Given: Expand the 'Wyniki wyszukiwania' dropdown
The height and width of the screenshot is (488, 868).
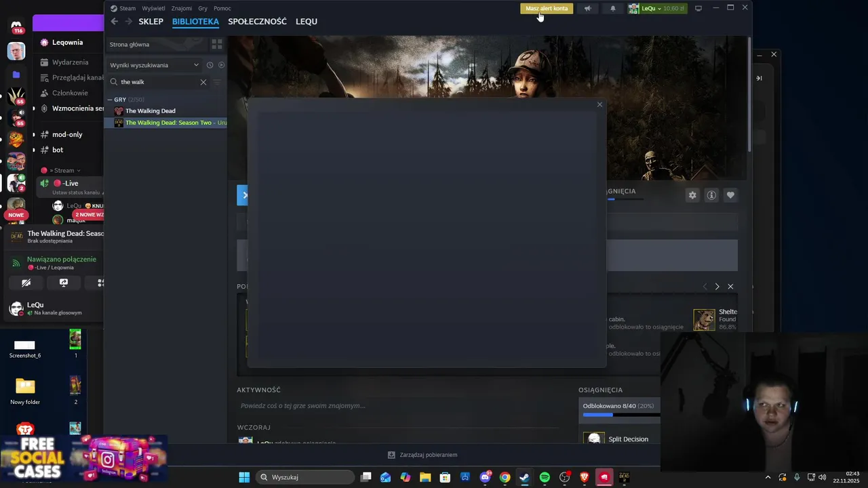Looking at the screenshot, I should [155, 65].
